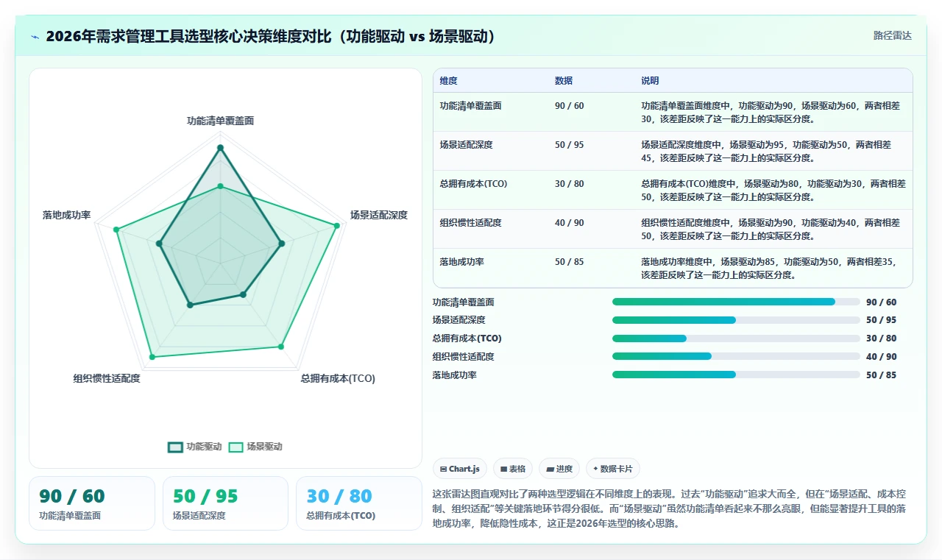Click the 50 / 95 table data cell
Screen dimensions: 942x560
click(x=570, y=145)
